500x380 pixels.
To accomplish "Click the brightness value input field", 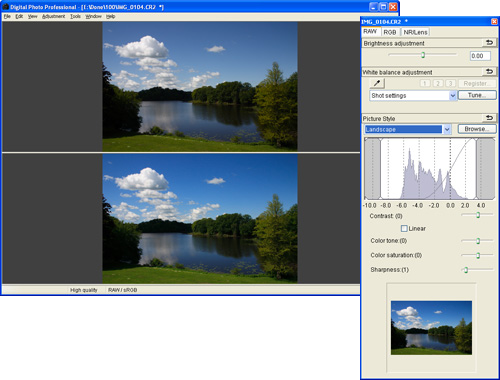I will click(x=480, y=56).
